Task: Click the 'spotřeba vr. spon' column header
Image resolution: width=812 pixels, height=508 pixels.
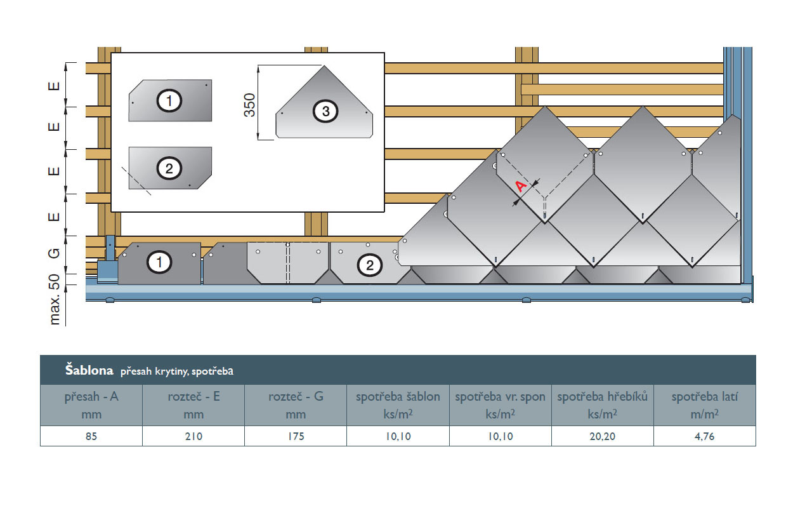Action: coord(501,405)
